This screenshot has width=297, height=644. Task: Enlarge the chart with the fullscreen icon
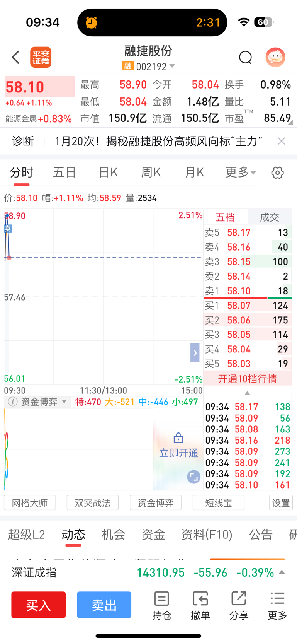193,477
